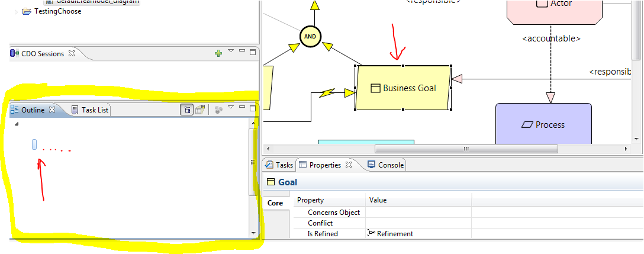644x254 pixels.
Task: Open the Outline view menu triangle
Action: pos(230,107)
